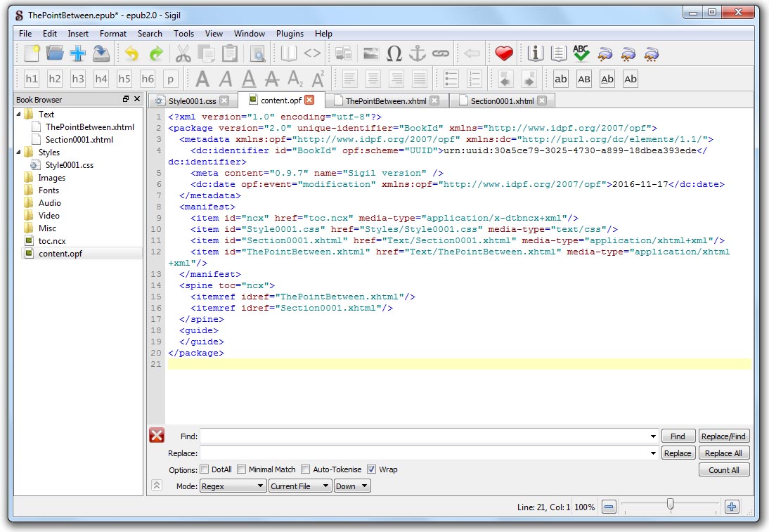Run spellcheck with the ABC checkmark icon

581,53
